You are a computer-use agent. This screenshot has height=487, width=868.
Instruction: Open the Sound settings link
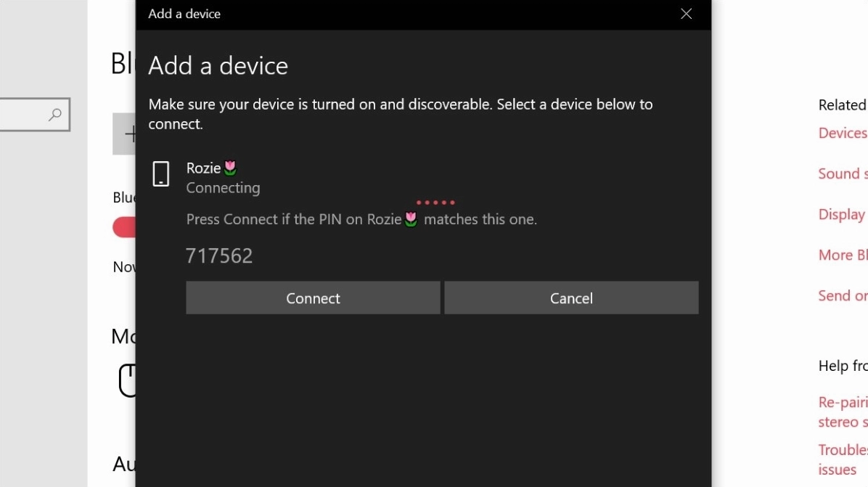[x=843, y=173]
